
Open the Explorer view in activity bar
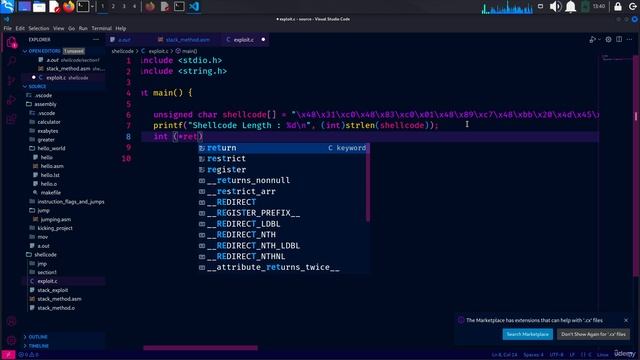point(11,42)
